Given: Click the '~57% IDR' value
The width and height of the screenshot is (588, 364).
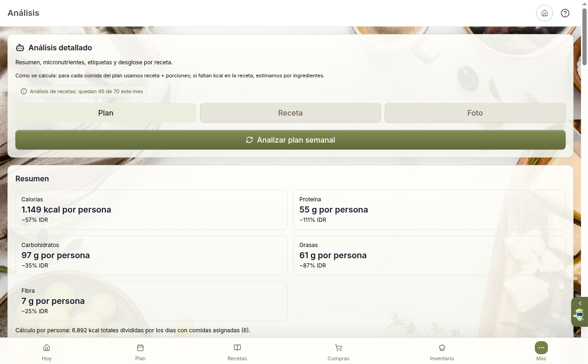Looking at the screenshot, I should coord(35,220).
